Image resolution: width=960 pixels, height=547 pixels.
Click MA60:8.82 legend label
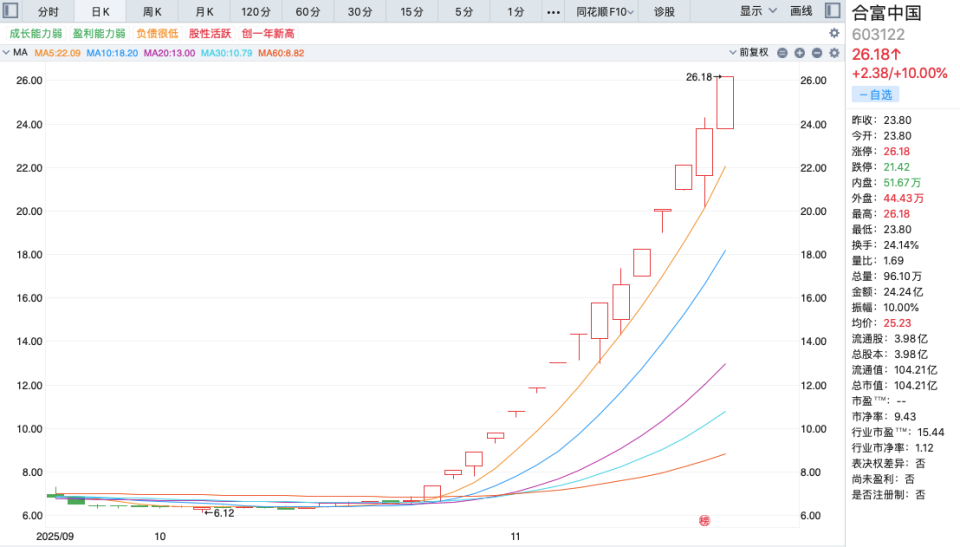[281, 53]
